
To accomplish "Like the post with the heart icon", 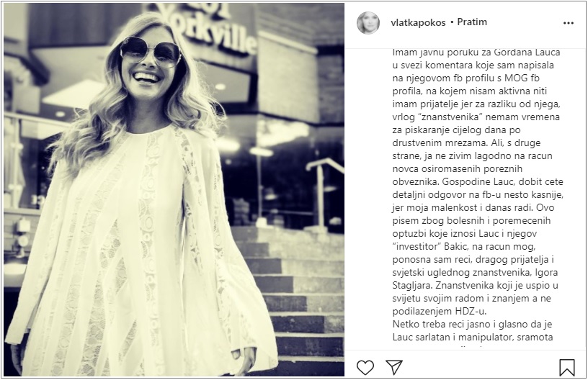I will click(365, 367).
